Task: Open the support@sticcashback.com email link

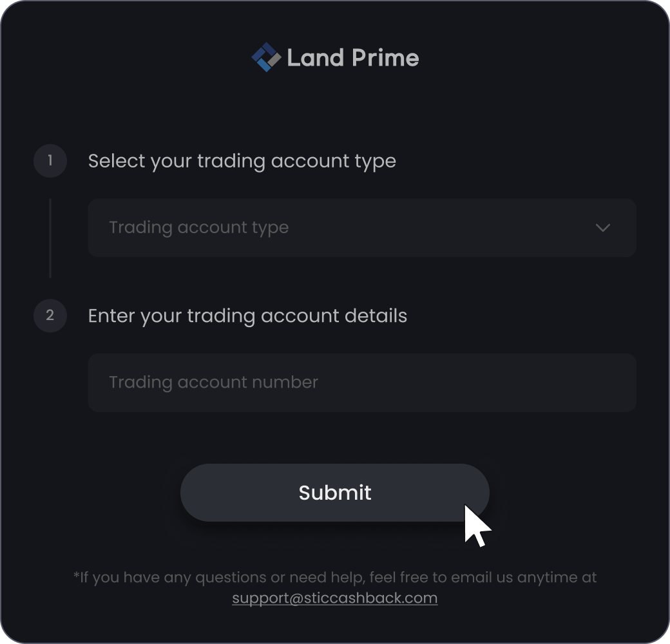Action: click(334, 598)
